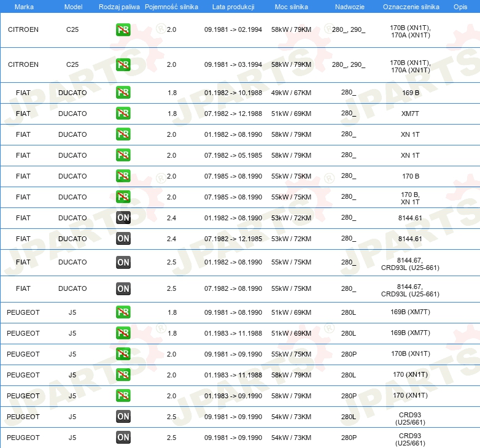Click the Nadwozie column header

click(348, 6)
